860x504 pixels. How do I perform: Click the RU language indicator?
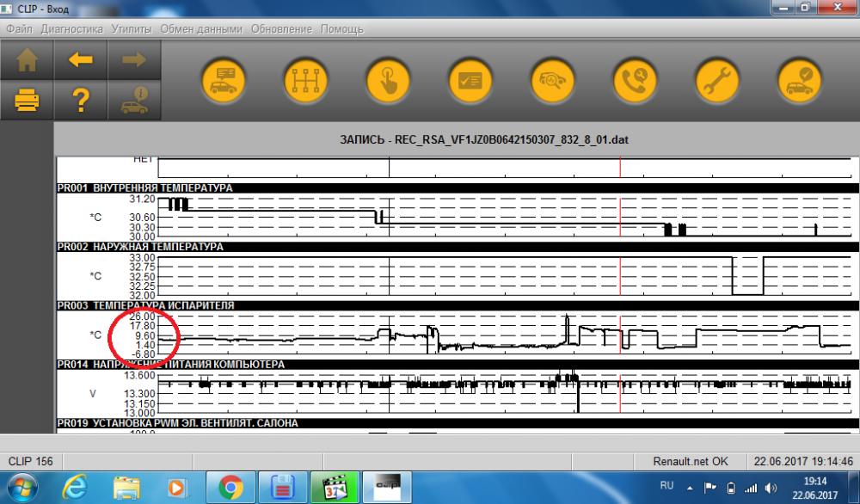click(667, 485)
